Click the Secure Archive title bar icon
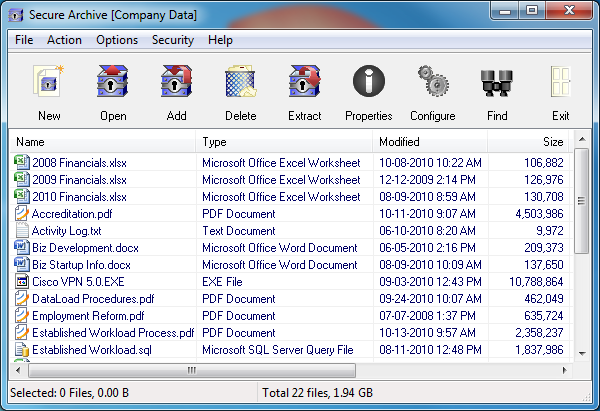Screen dimensions: 600x411 (16, 15)
